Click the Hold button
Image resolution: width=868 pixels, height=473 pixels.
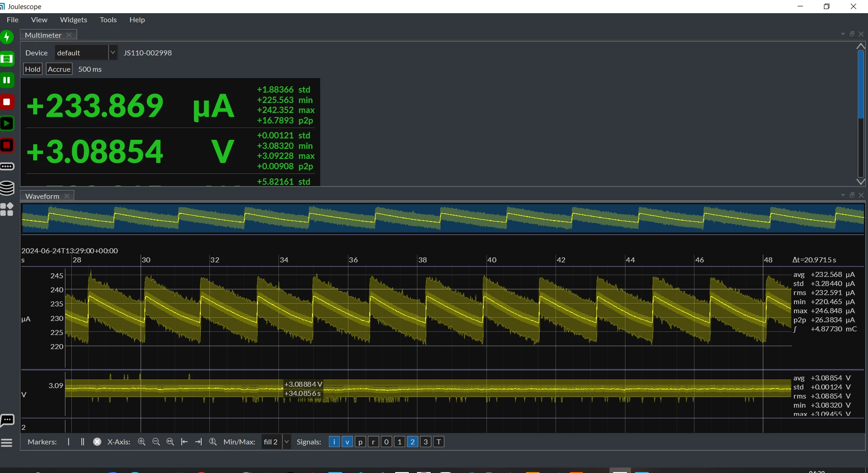pyautogui.click(x=33, y=69)
